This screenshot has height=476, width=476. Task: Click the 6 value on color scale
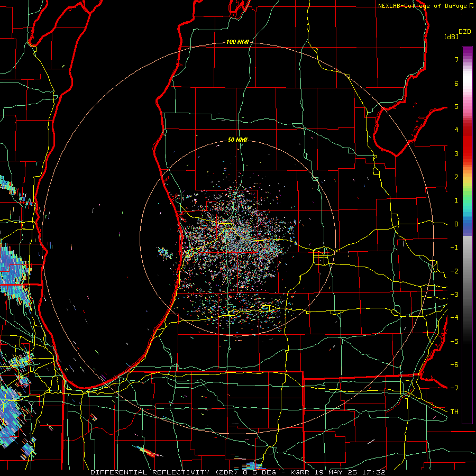(x=456, y=83)
